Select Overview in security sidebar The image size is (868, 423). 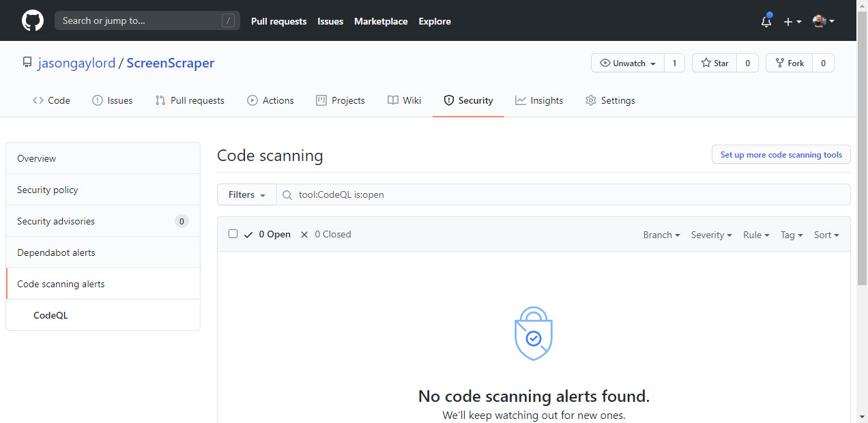coord(103,158)
